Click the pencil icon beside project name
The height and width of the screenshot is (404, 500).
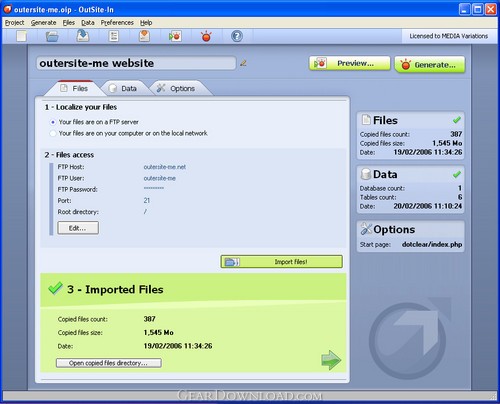tap(243, 63)
